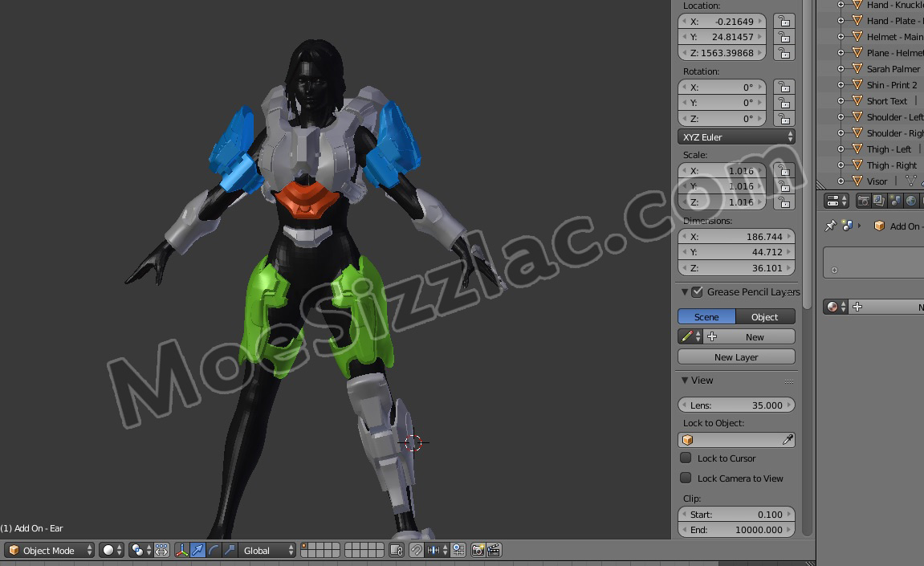924x566 pixels.
Task: Click the Short Text mesh icon
Action: 857,101
